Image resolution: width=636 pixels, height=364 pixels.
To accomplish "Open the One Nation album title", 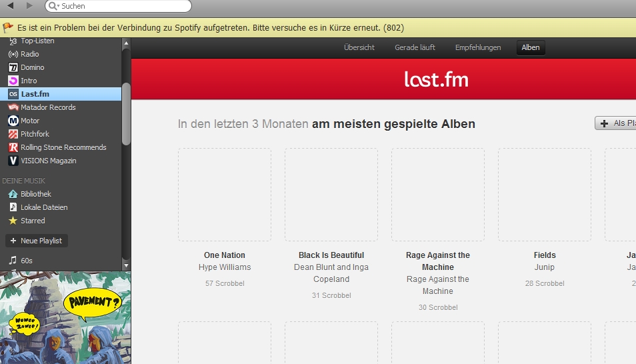I will (x=225, y=255).
